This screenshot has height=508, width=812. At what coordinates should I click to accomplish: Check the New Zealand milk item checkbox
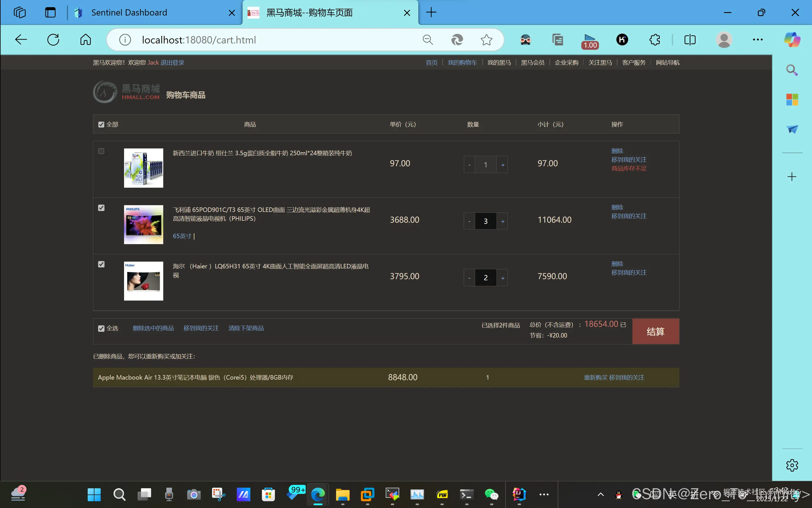pos(101,151)
